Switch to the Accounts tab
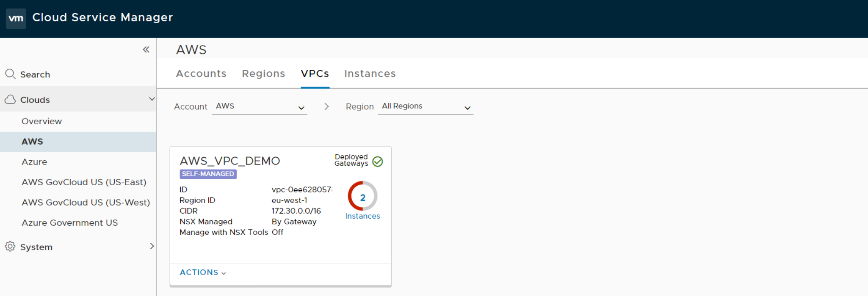868x296 pixels. coord(201,74)
